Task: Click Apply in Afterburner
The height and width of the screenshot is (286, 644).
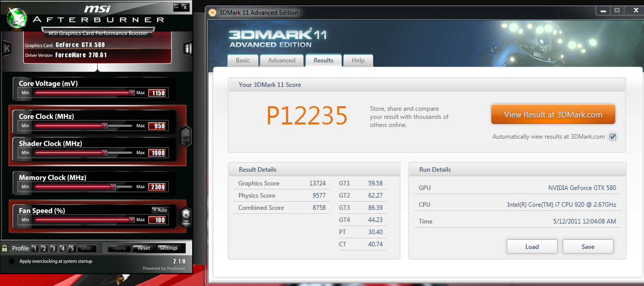Action: coord(119,248)
